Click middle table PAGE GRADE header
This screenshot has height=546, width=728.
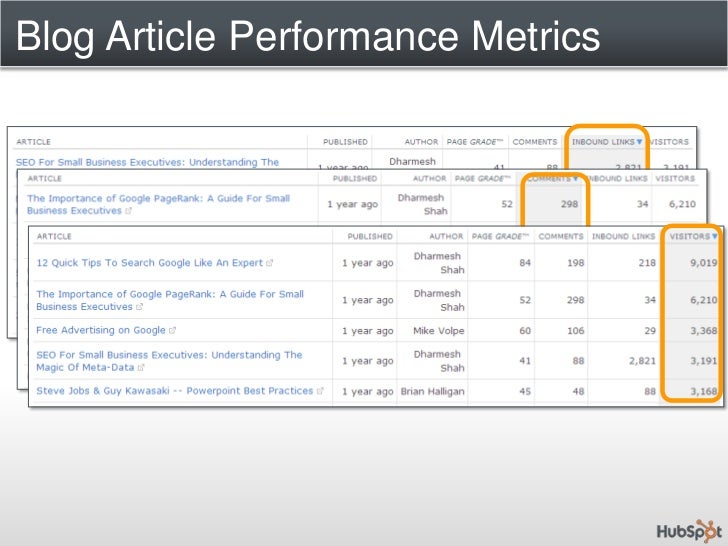(x=482, y=179)
